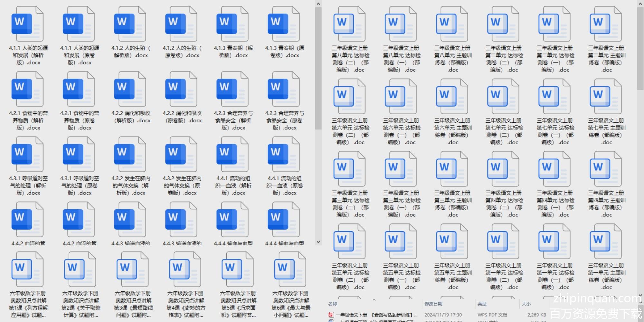Screen dimensions: 644x322
Task: Select the 三年级语文上册 第七单元 达标检测卷（二） icon
Action: point(503,97)
